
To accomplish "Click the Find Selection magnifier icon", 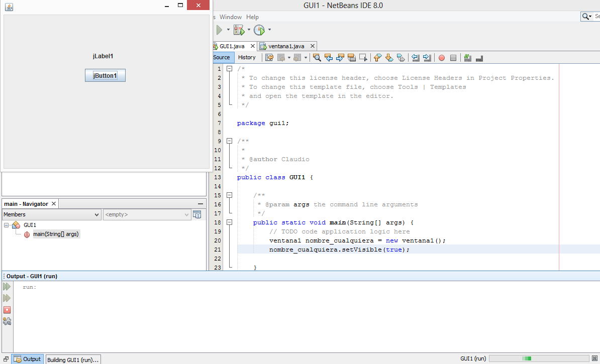I will 317,57.
